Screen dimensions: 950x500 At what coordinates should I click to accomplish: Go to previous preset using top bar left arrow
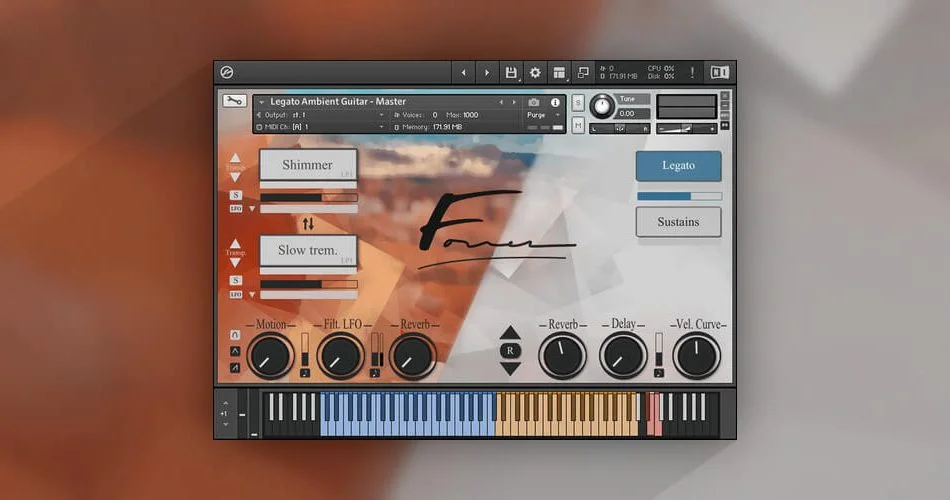(x=463, y=73)
